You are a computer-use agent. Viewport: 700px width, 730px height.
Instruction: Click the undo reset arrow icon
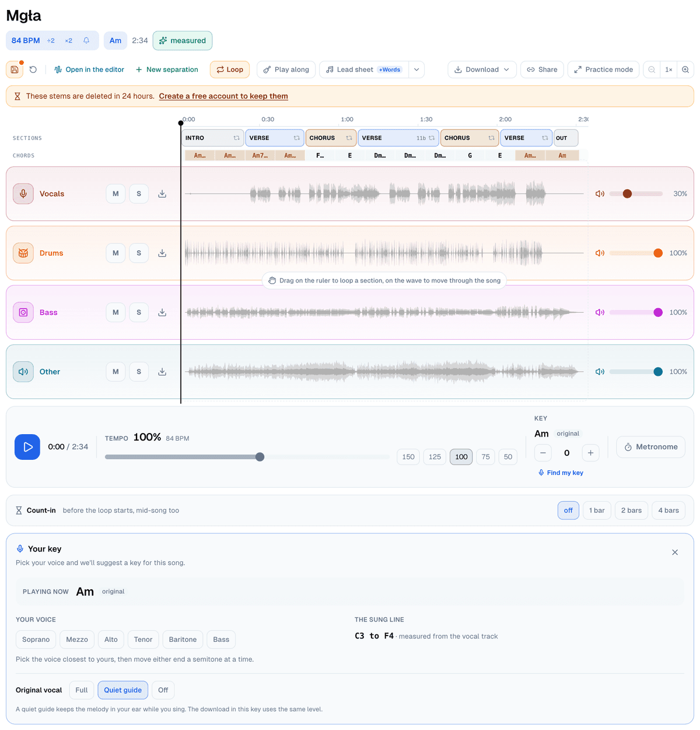click(x=33, y=69)
